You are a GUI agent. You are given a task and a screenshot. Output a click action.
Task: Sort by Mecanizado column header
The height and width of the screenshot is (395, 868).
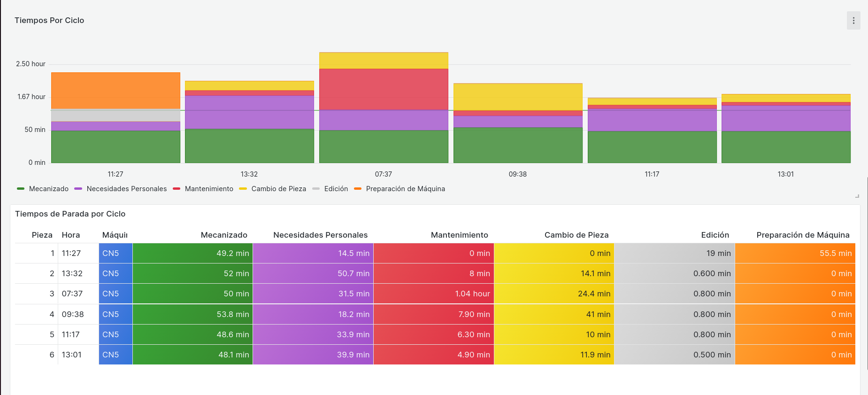224,235
